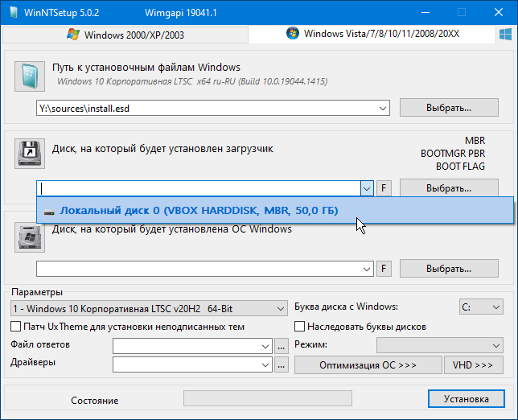Expand the answer file (Файл ответов) dropdown
This screenshot has width=518, height=420.
[265, 346]
